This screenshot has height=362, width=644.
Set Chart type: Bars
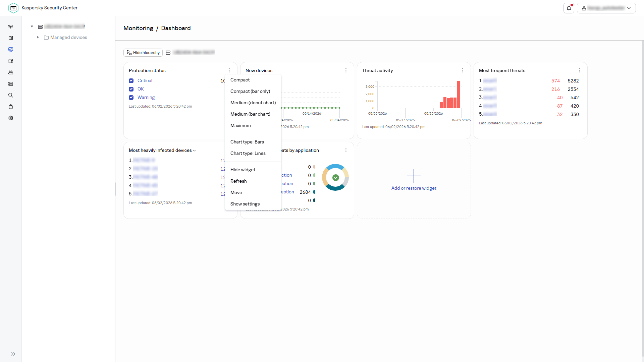point(253,142)
